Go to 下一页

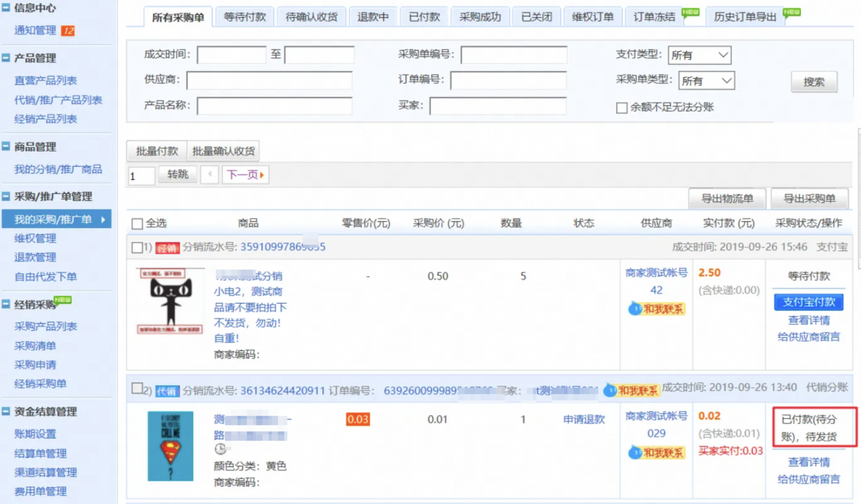pyautogui.click(x=245, y=175)
